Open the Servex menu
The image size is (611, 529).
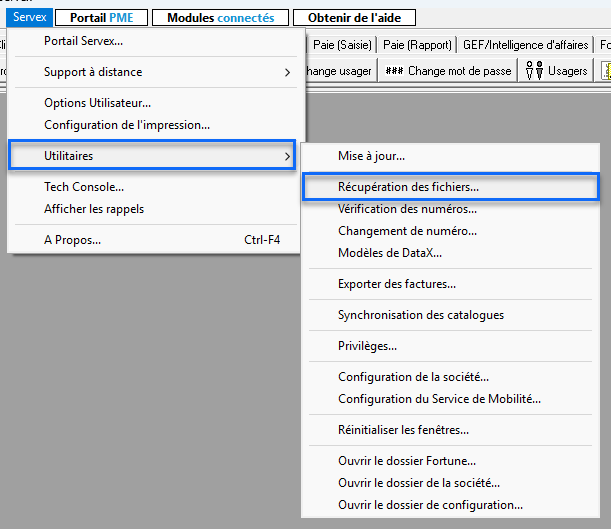(30, 18)
